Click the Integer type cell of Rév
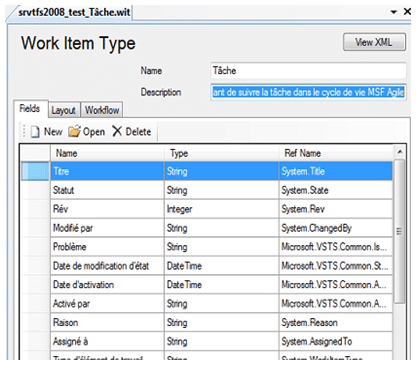 [x=222, y=209]
